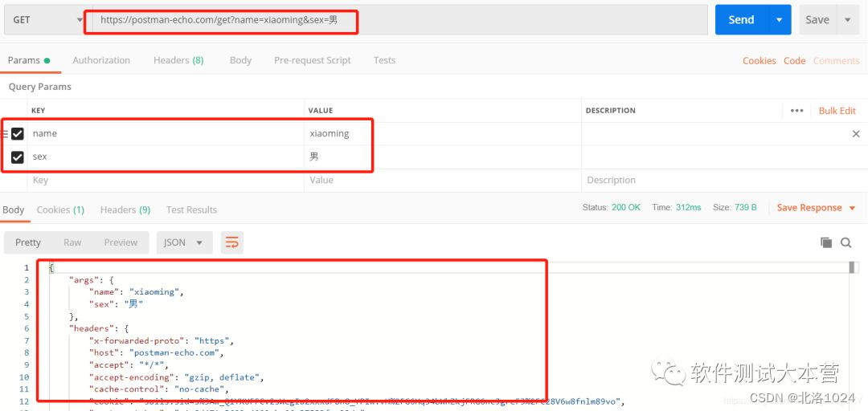Click the "accept-encoding" response line
Image resolution: width=868 pixels, height=411 pixels.
[177, 377]
